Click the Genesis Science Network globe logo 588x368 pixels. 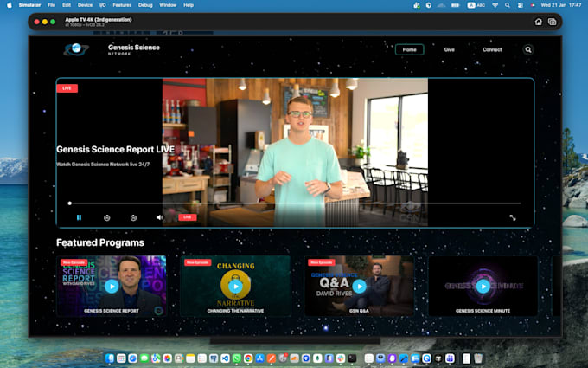[x=76, y=49]
